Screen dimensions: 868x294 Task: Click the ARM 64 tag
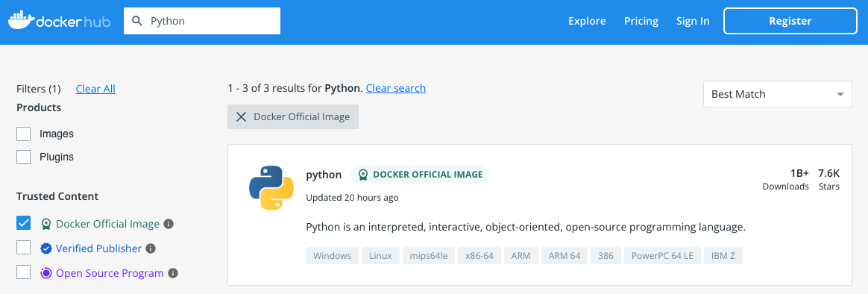[564, 256]
